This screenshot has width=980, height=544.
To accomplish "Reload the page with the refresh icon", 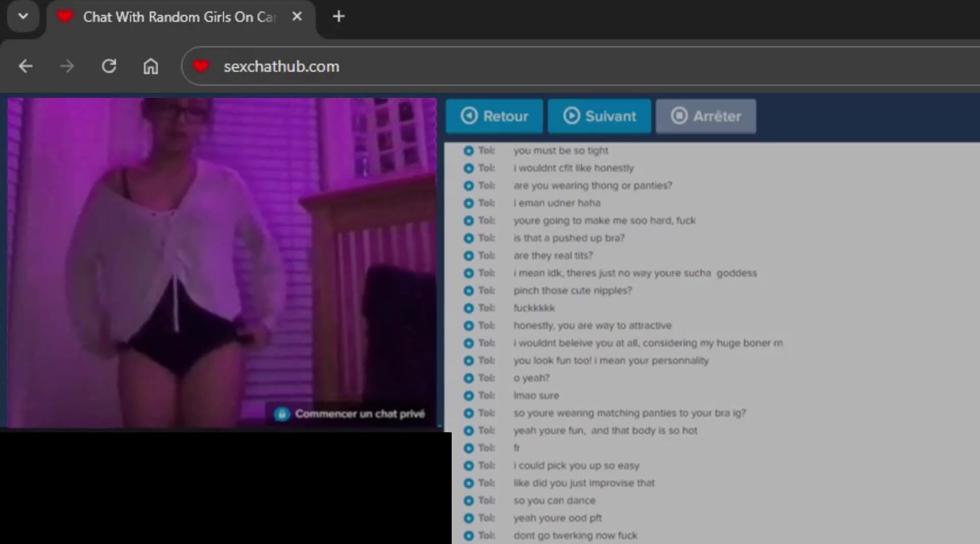I will coord(109,66).
